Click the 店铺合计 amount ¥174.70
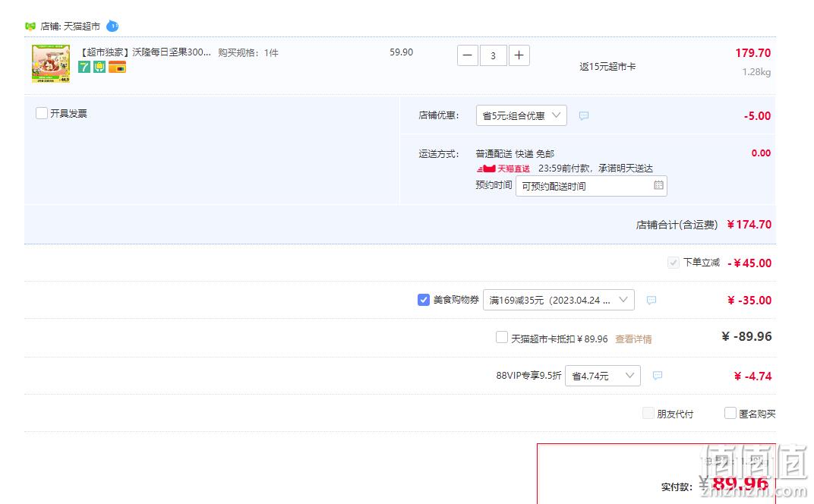This screenshot has height=504, width=814. pyautogui.click(x=749, y=225)
